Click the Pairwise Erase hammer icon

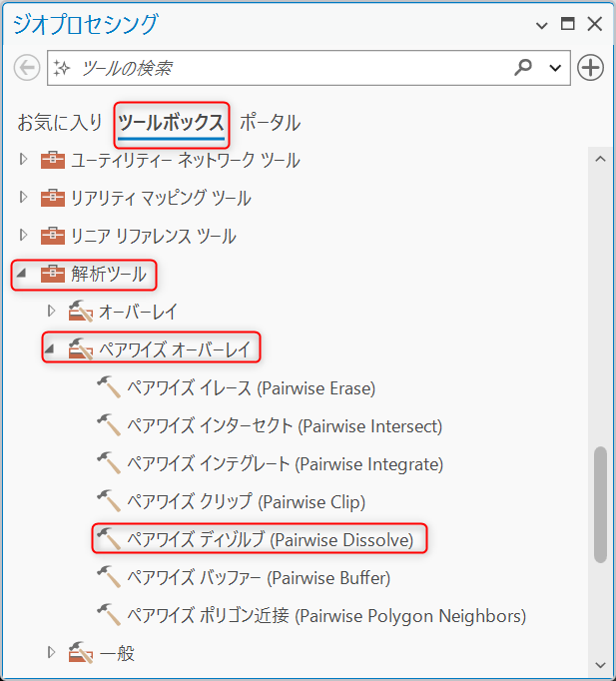109,387
